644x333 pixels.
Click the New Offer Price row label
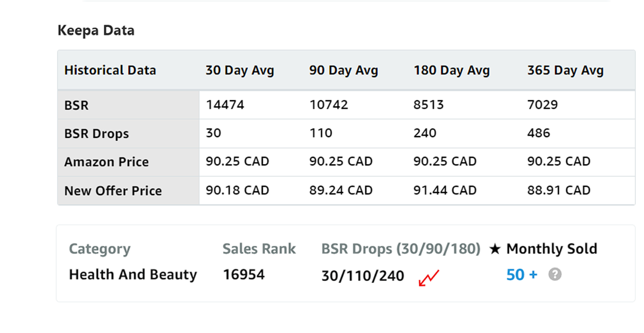tap(113, 191)
